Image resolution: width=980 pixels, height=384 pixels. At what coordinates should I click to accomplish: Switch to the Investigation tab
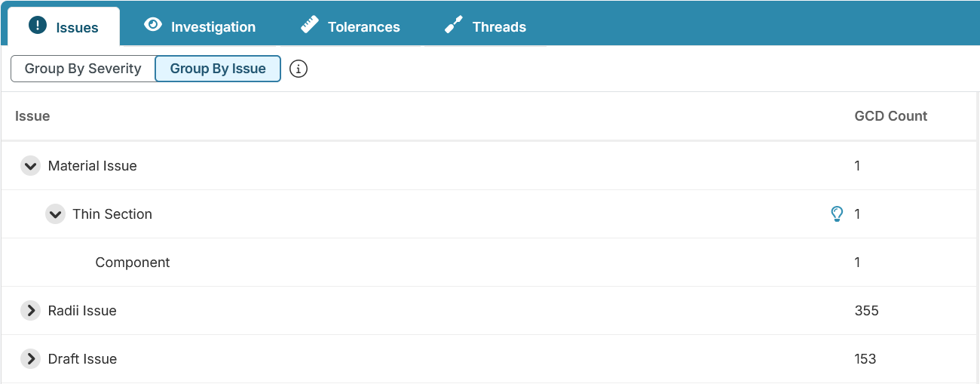(200, 27)
